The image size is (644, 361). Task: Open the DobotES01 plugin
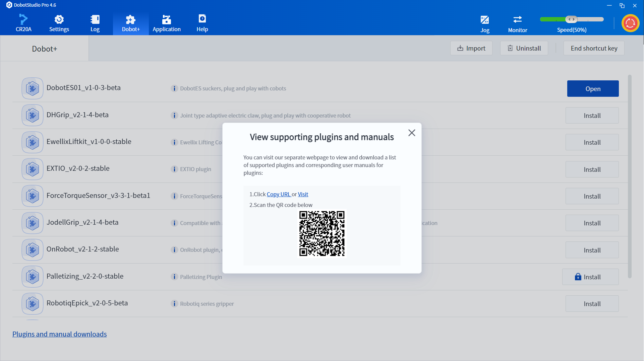(x=593, y=89)
